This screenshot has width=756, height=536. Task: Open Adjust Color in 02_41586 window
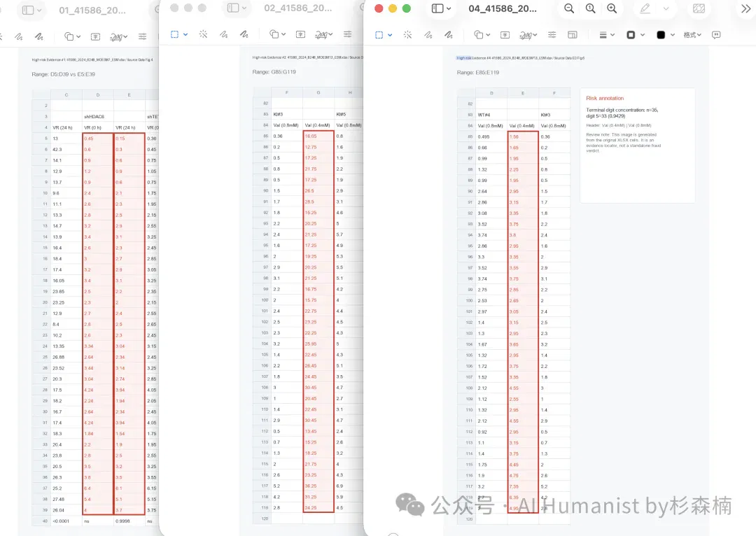pos(348,34)
